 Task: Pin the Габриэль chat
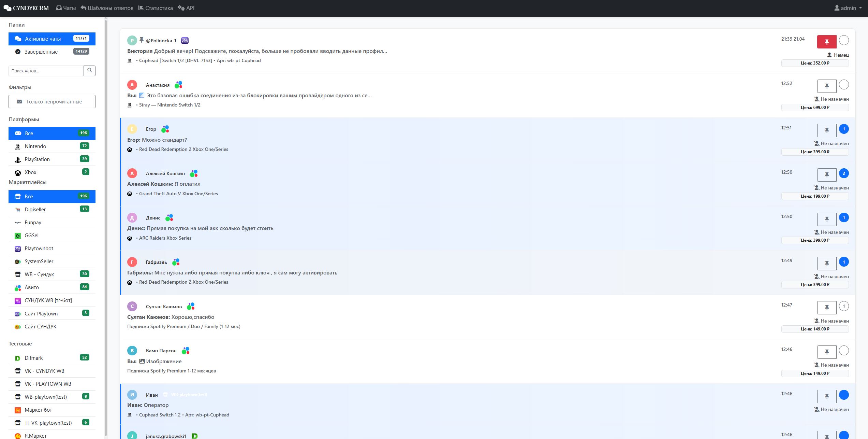click(x=827, y=263)
